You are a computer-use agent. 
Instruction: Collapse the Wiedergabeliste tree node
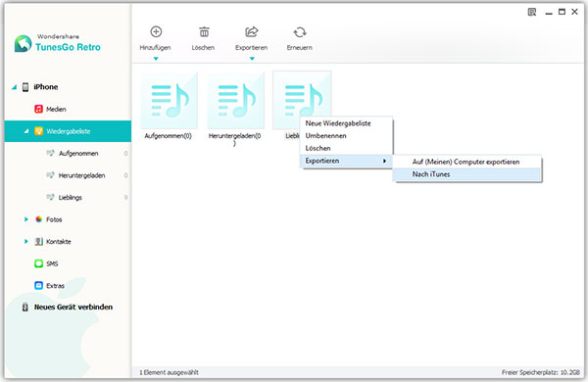click(26, 131)
